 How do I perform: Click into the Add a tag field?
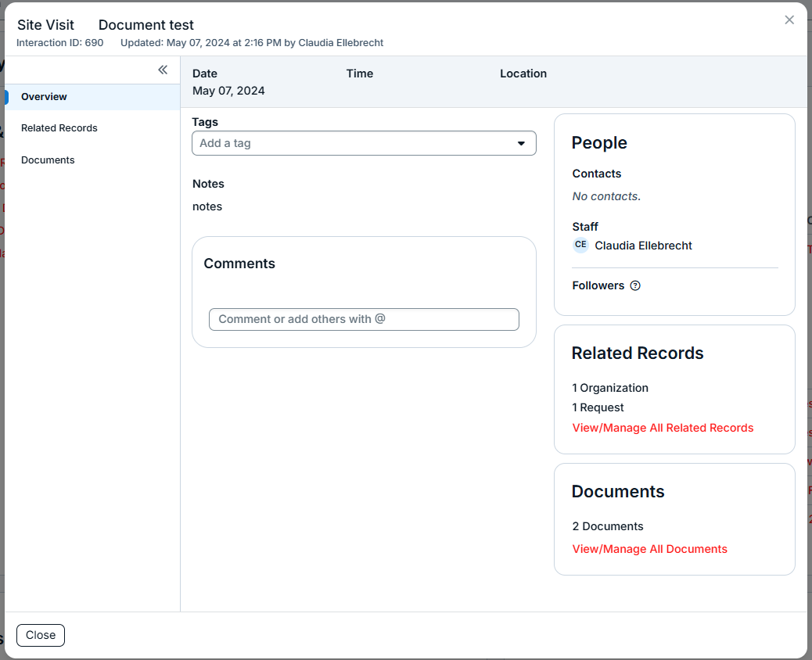point(364,143)
